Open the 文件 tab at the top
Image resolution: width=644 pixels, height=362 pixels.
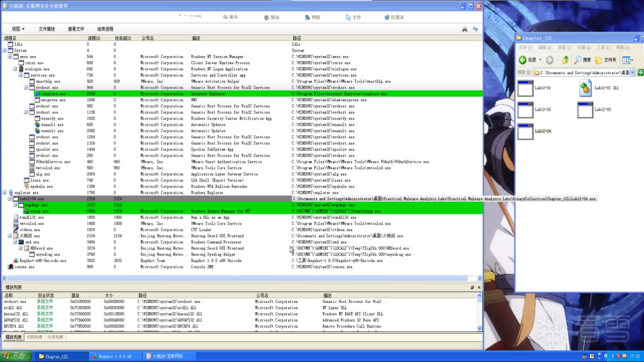pyautogui.click(x=353, y=17)
